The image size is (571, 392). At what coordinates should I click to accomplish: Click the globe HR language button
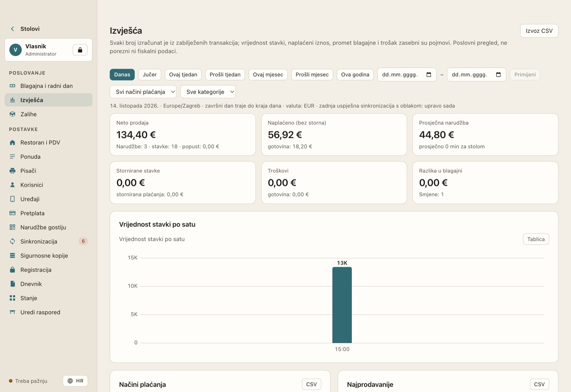75,381
